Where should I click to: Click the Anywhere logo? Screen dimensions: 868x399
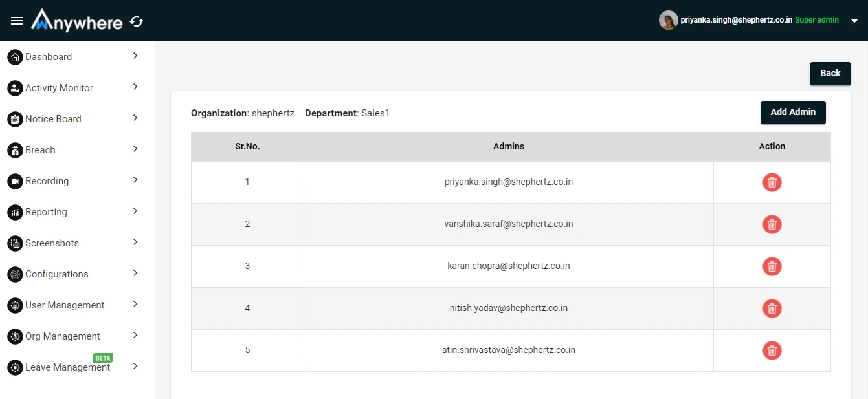coord(77,20)
